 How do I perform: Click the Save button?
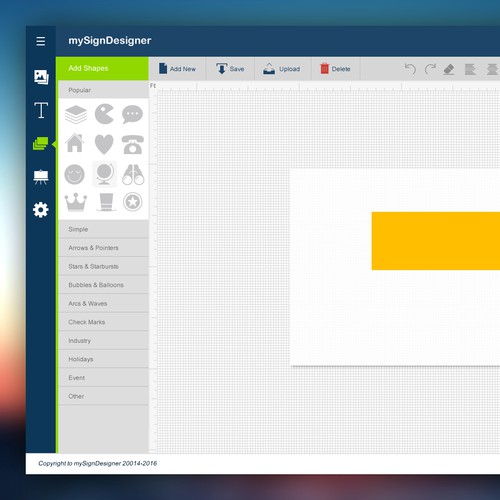click(230, 69)
